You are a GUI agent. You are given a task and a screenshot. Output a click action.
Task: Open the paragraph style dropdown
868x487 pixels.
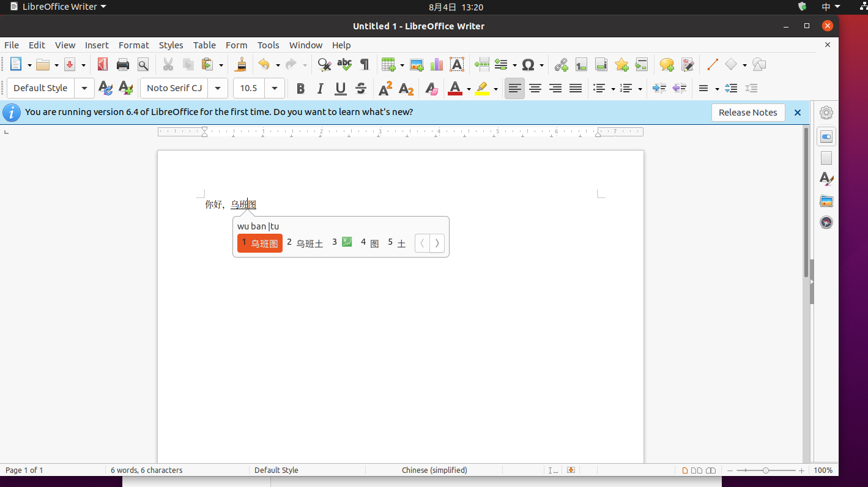tap(84, 88)
